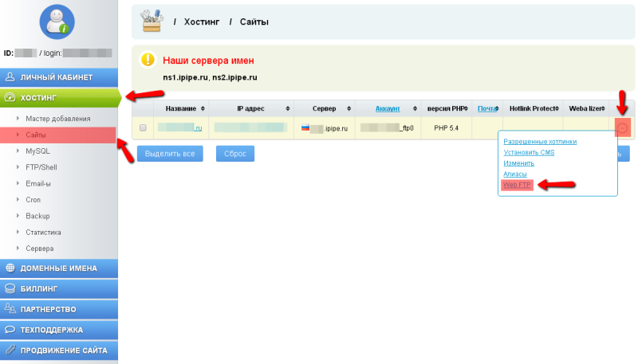The height and width of the screenshot is (364, 638).
Task: Open Web FTP from the context menu
Action: coord(517,184)
